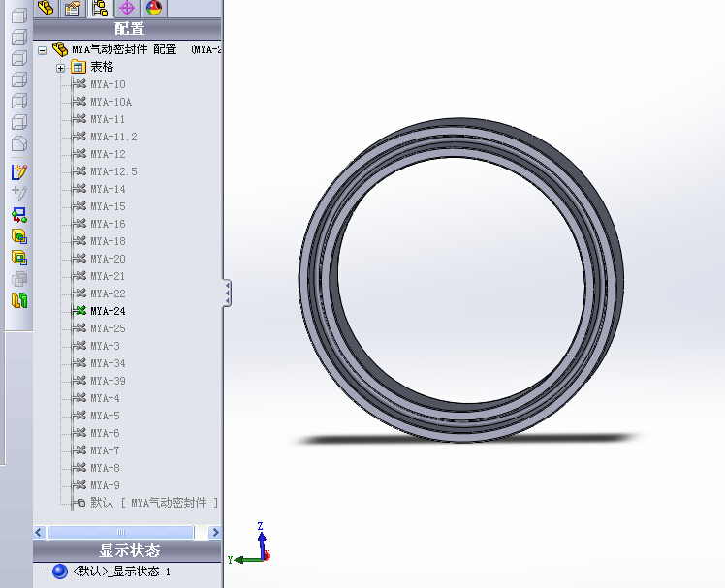Expand the 表格 folder node
Viewport: 725px width, 588px height.
[60, 68]
